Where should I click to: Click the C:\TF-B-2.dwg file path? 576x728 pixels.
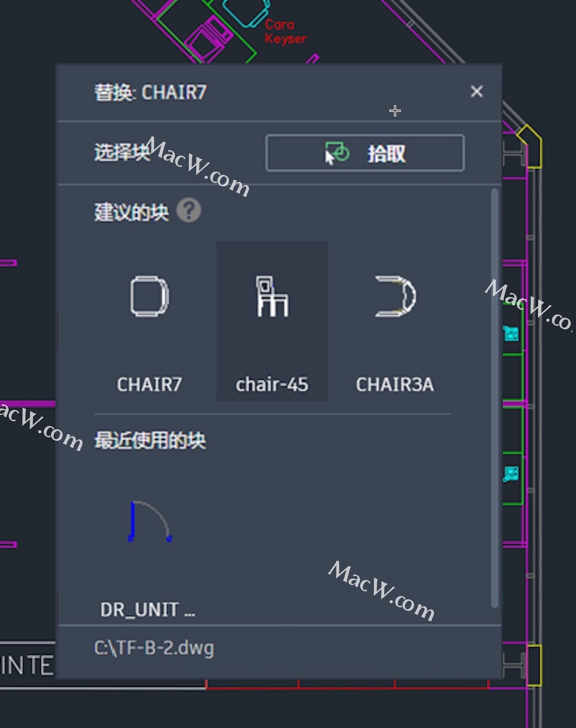tap(154, 648)
